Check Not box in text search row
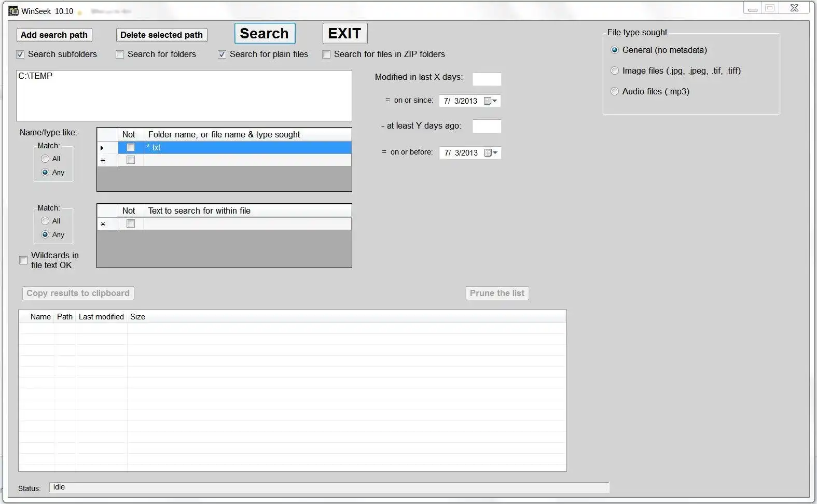 [x=131, y=224]
